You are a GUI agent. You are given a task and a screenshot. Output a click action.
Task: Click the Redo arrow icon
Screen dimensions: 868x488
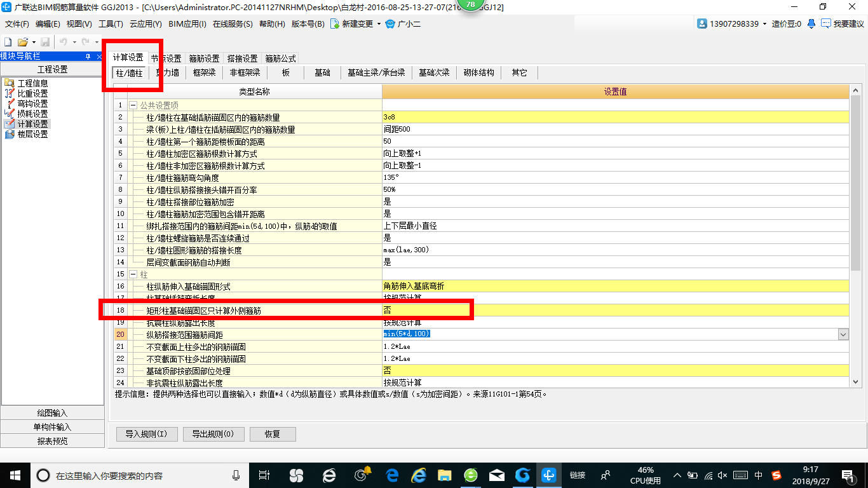tap(86, 41)
